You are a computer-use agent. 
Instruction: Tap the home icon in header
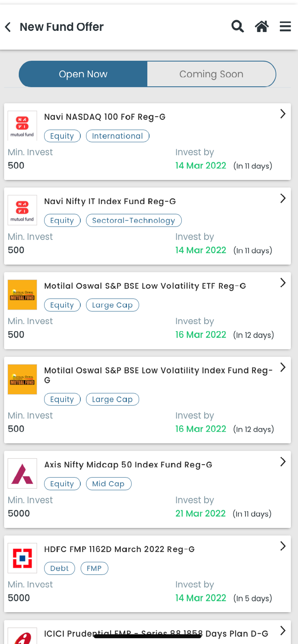[262, 27]
